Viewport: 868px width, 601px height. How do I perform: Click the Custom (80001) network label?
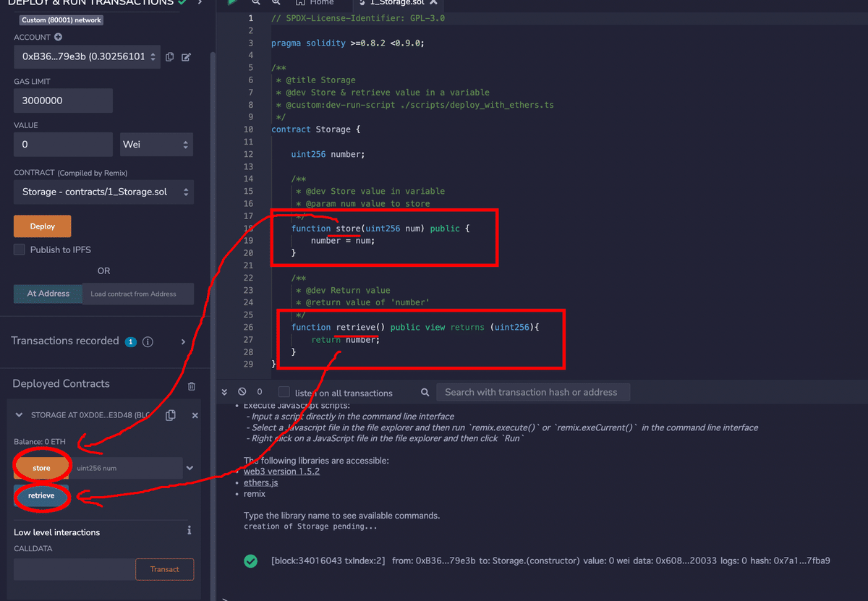(x=61, y=20)
